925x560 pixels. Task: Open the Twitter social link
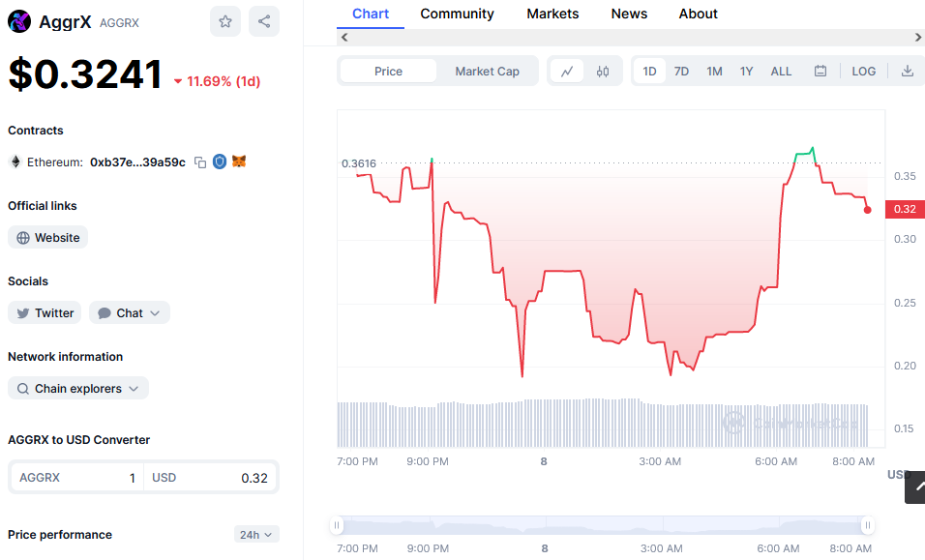45,313
